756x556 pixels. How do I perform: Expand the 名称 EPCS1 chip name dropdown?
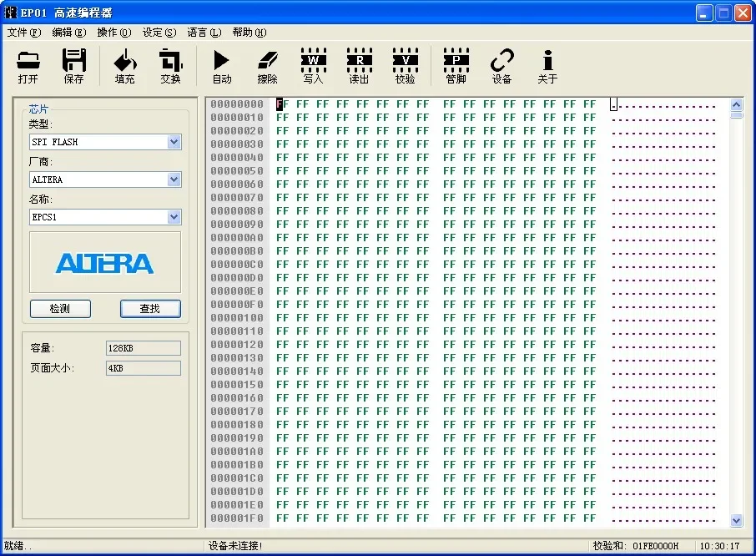(174, 217)
